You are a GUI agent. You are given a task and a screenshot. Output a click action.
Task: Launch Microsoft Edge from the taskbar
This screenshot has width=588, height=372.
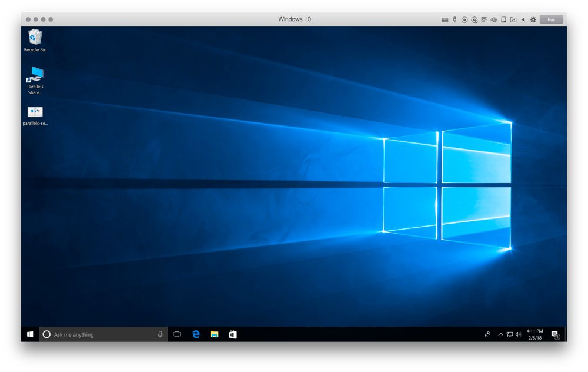[x=196, y=334]
